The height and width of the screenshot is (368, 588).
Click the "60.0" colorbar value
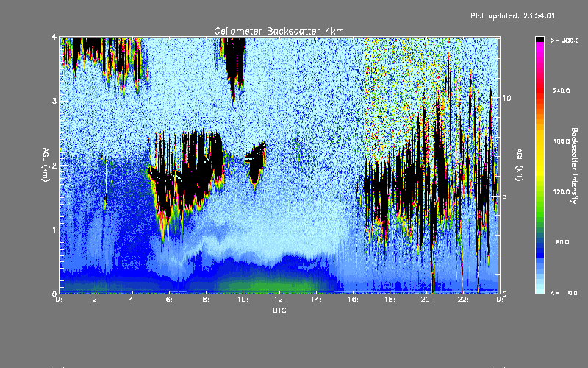click(562, 242)
